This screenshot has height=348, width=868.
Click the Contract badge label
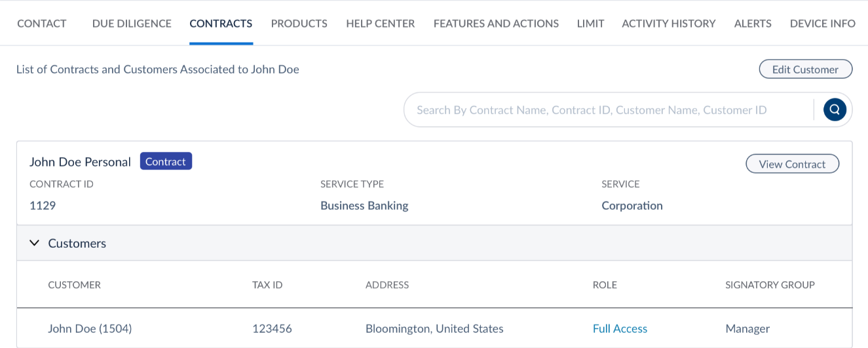(166, 162)
